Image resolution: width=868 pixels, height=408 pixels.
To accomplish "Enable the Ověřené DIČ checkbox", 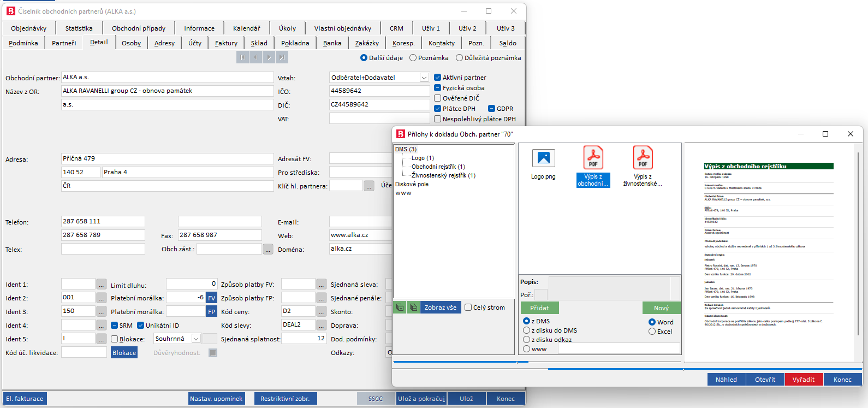I will [x=437, y=98].
